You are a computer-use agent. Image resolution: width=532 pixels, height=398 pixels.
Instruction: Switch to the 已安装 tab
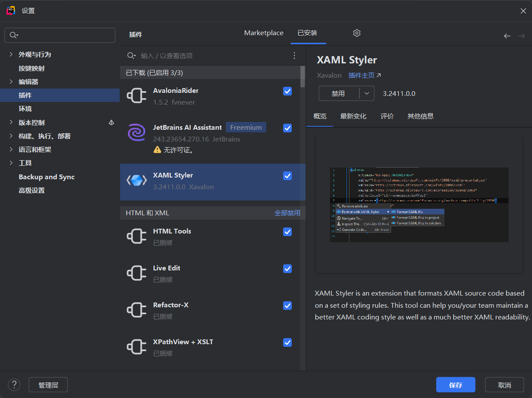coord(307,33)
